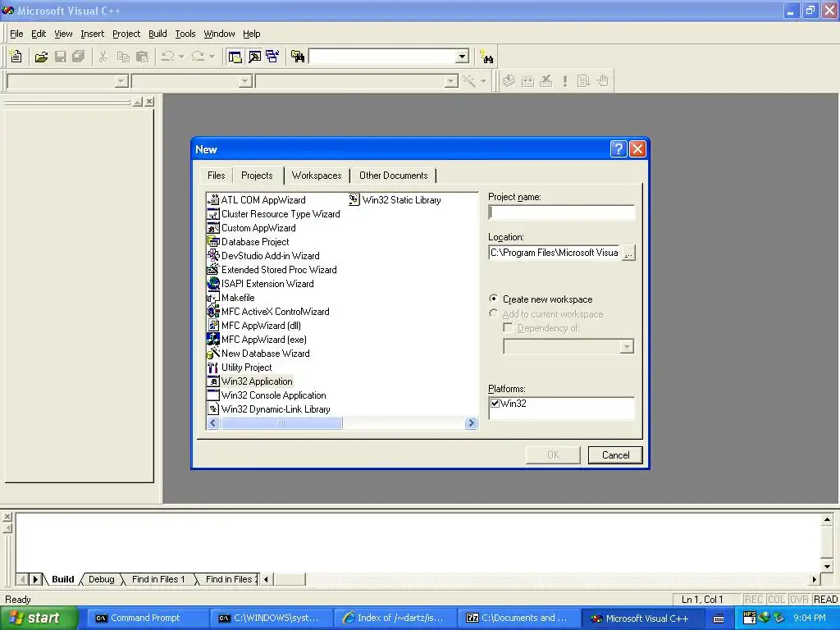Open the Project menu
Screen dimensions: 840x630
(126, 34)
